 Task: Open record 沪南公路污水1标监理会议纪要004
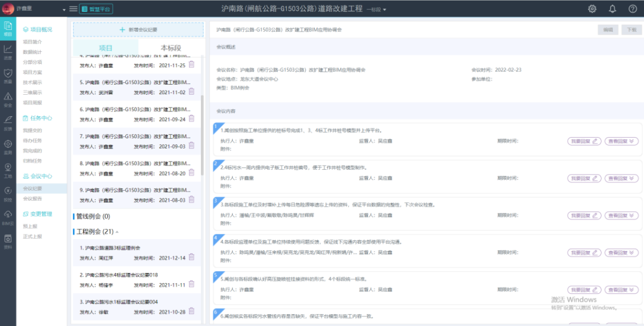[137, 307]
